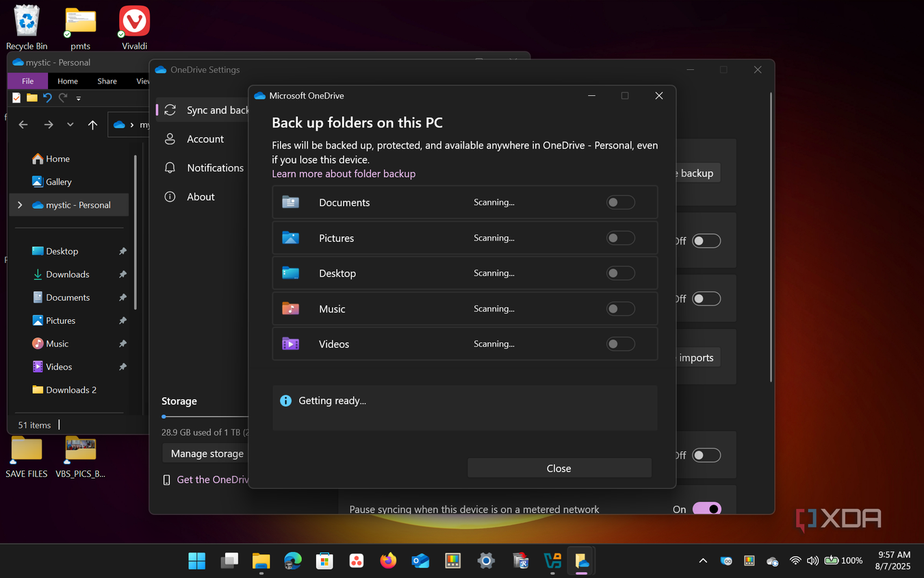924x578 pixels.
Task: Show hidden system tray icons
Action: 703,561
